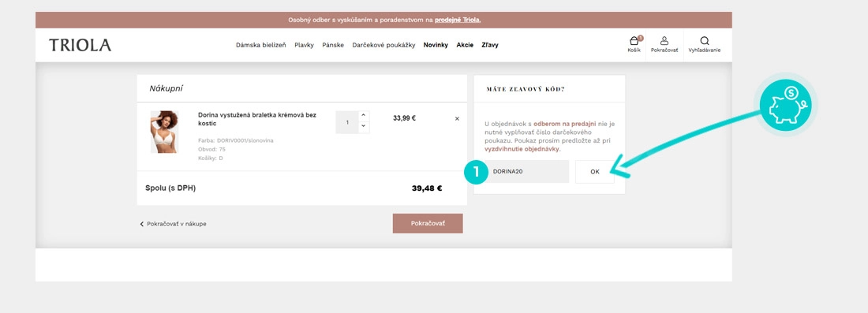Open Darčekové poukážky menu item
The height and width of the screenshot is (313, 868).
point(383,46)
